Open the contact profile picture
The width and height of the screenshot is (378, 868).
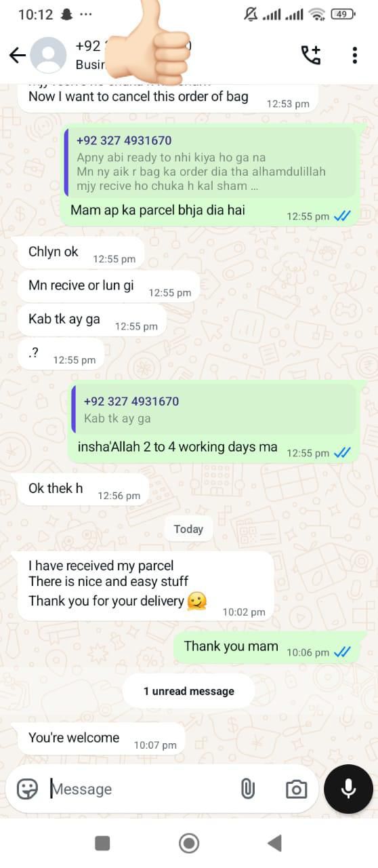click(x=49, y=55)
